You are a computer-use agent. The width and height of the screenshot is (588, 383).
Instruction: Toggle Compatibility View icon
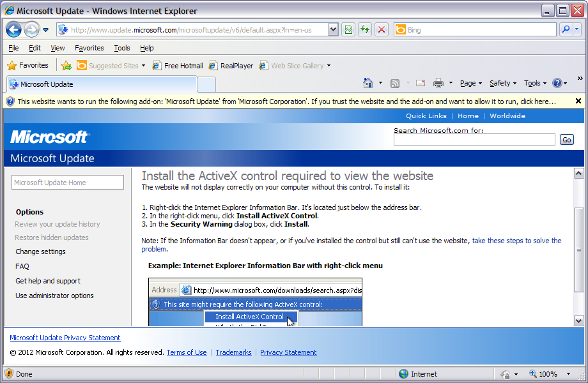(x=348, y=30)
